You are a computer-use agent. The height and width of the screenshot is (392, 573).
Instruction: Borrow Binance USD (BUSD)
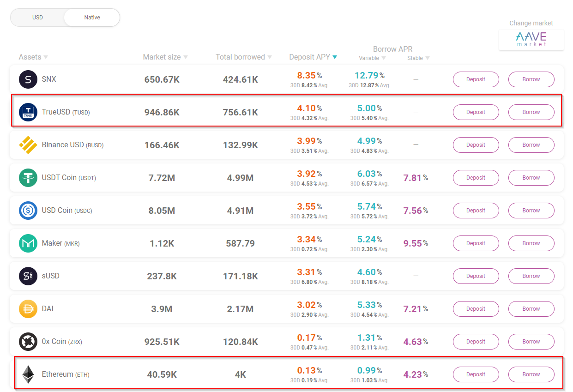pos(531,145)
